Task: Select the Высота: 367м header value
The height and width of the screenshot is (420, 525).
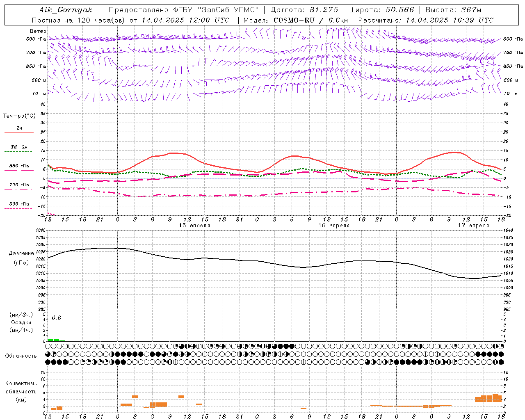Action: (x=453, y=10)
